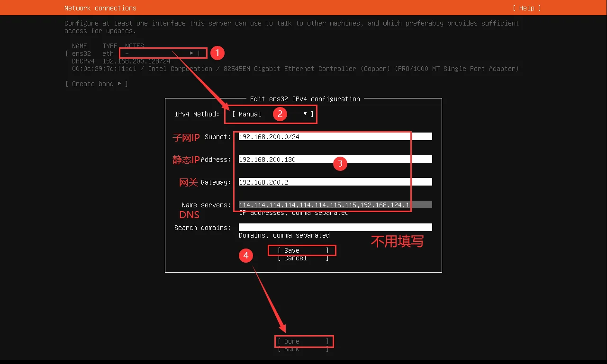Open Help in the header bar
This screenshot has height=364, width=607.
pos(526,8)
